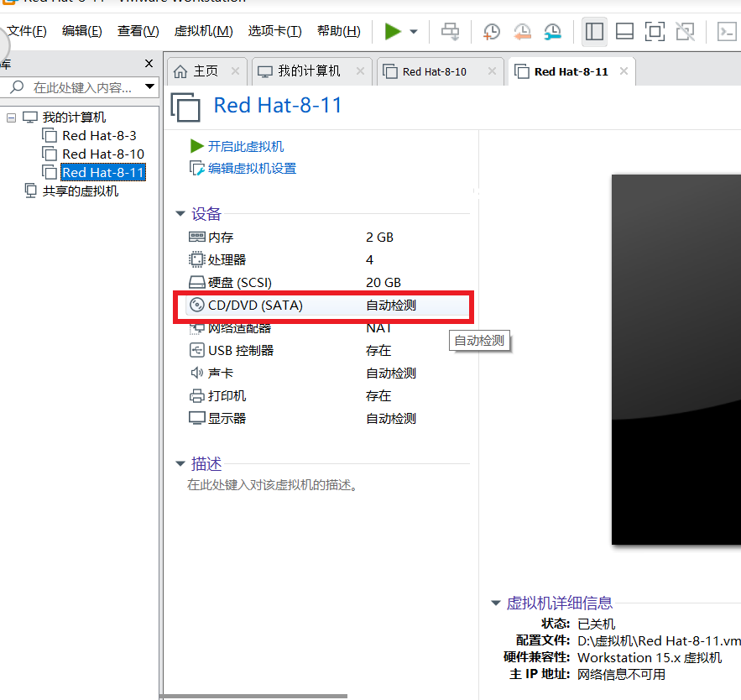Image resolution: width=741 pixels, height=700 pixels.
Task: Collapse the 设备 section
Action: click(x=180, y=214)
